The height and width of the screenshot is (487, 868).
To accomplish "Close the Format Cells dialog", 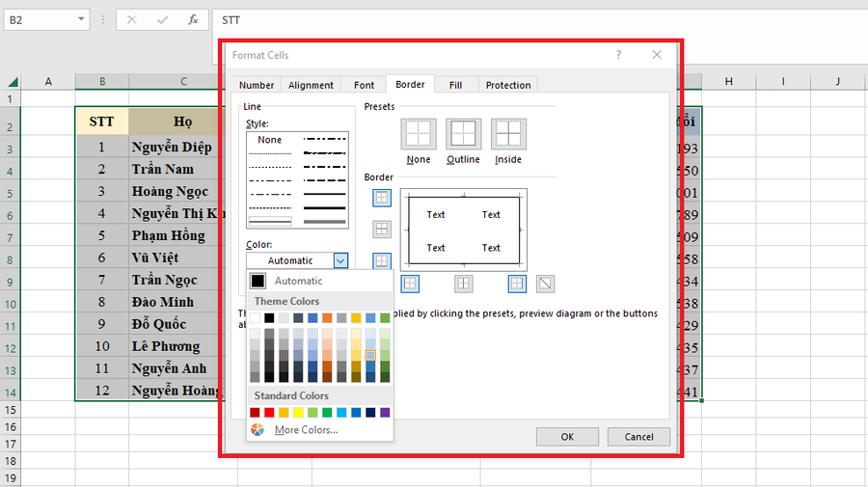I will (657, 55).
